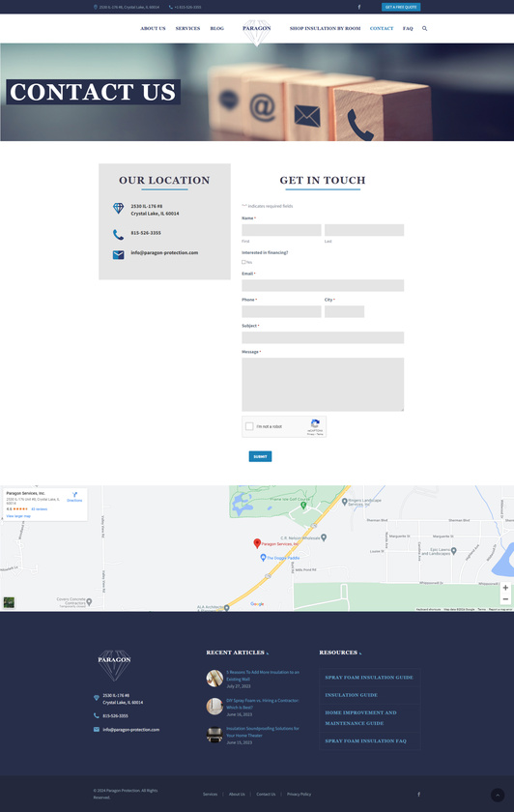Click thumbnail of existing wall insulation article
This screenshot has height=812, width=514.
pyautogui.click(x=214, y=678)
